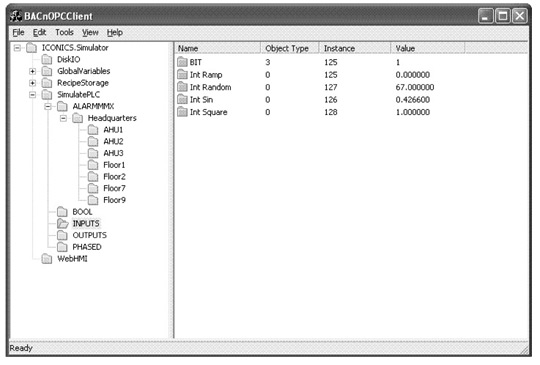The height and width of the screenshot is (365, 540).
Task: Sort list by Name column header
Action: [218, 49]
